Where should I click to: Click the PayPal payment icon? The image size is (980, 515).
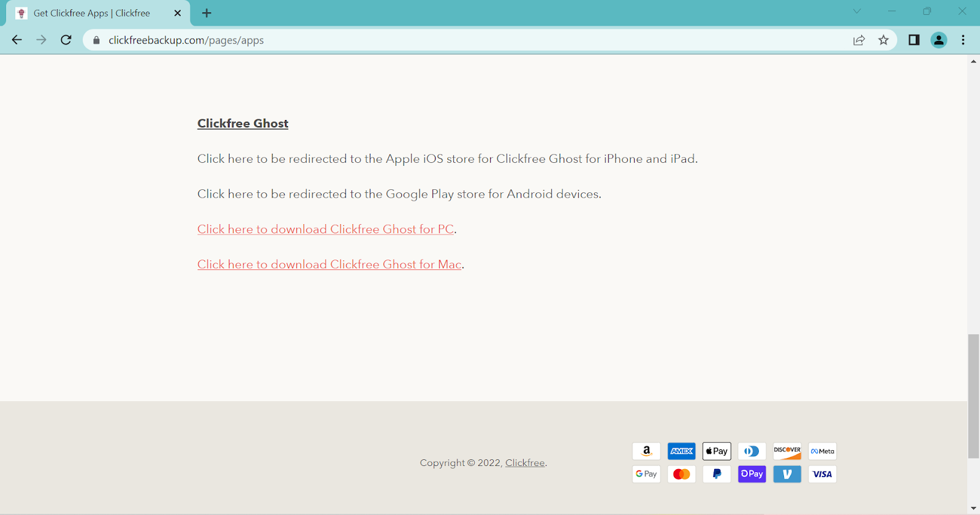point(717,474)
